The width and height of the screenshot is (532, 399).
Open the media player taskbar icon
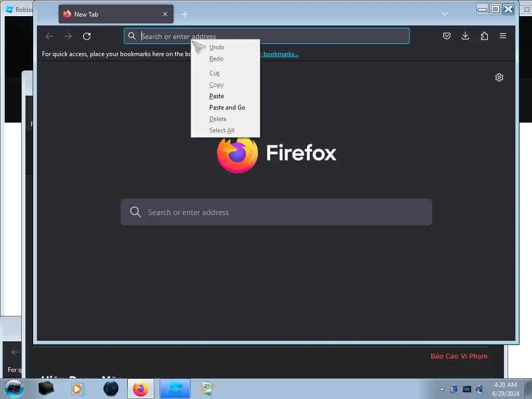tap(77, 389)
